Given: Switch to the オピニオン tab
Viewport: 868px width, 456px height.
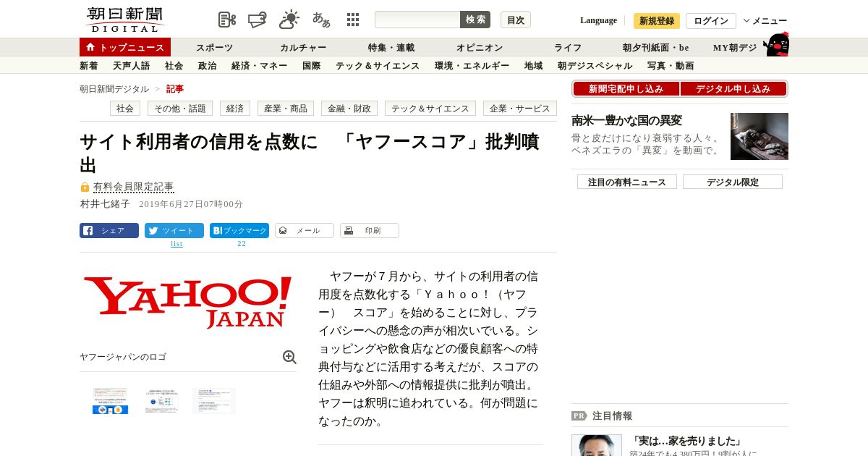Looking at the screenshot, I should (480, 47).
